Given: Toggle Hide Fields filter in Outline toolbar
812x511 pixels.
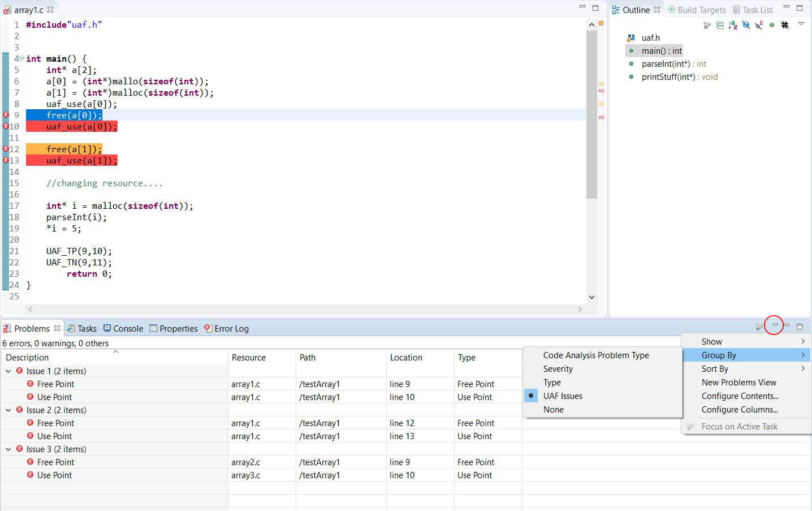Looking at the screenshot, I should tap(746, 25).
